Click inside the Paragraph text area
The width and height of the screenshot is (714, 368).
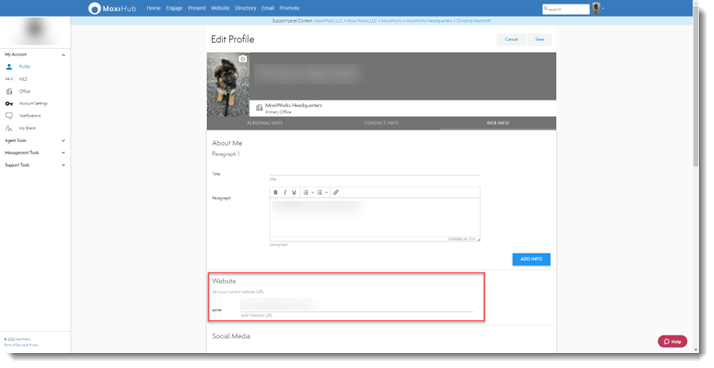coord(375,217)
